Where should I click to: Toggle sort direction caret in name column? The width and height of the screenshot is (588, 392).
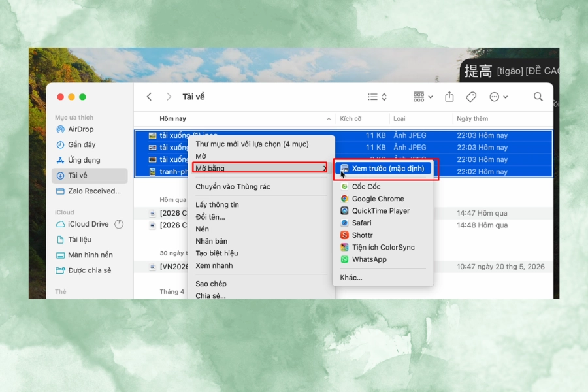click(x=329, y=119)
